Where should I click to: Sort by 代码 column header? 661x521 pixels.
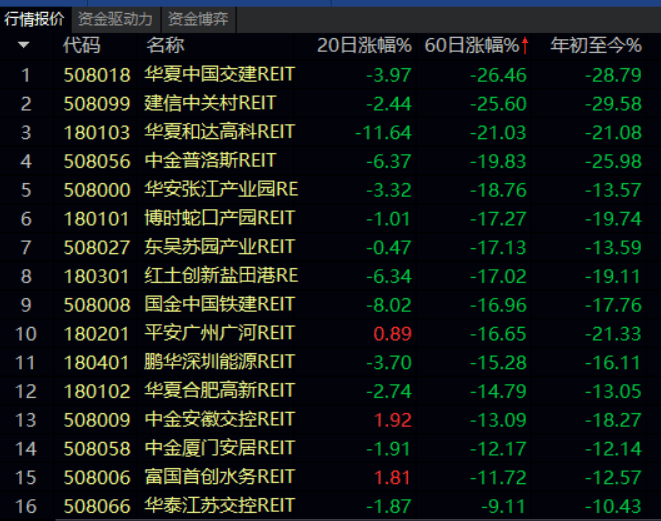click(82, 45)
